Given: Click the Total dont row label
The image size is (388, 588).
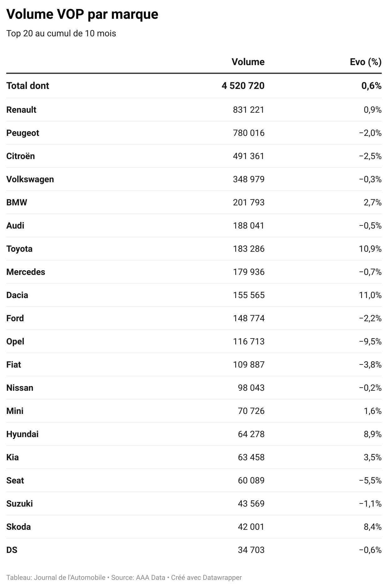Looking at the screenshot, I should tap(28, 86).
